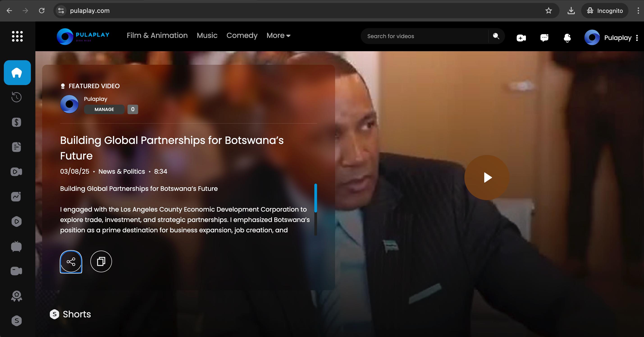Click the blue description scrollbar
This screenshot has width=644, height=337.
click(x=315, y=198)
